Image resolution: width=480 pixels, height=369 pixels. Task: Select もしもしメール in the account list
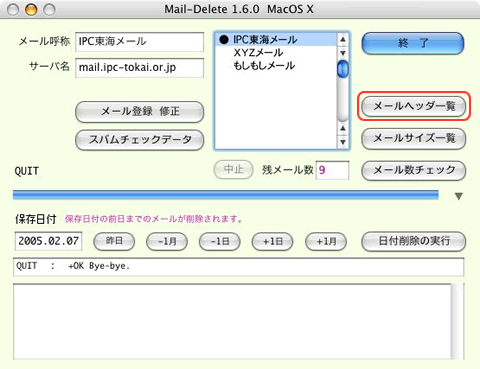(x=264, y=66)
